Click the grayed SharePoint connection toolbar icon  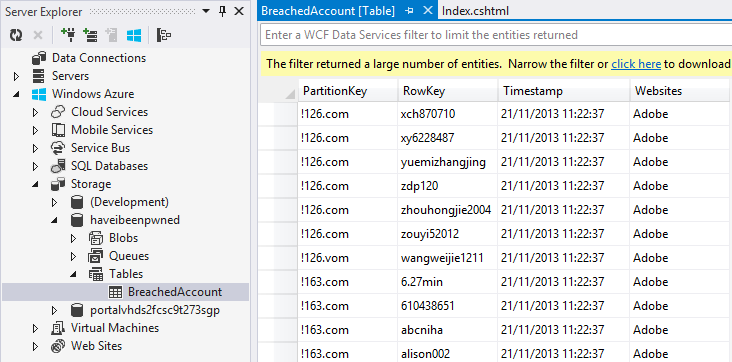[x=111, y=35]
